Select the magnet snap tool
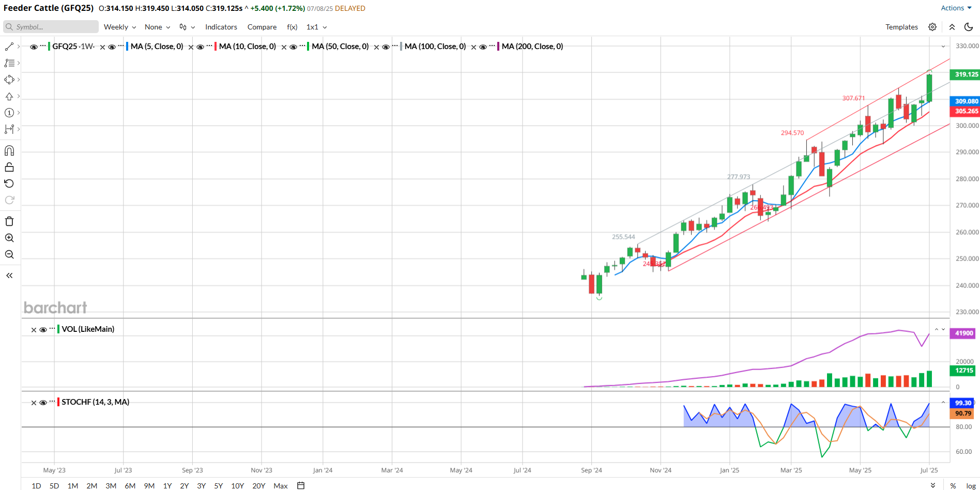Screen dimensions: 980x490 click(x=9, y=151)
